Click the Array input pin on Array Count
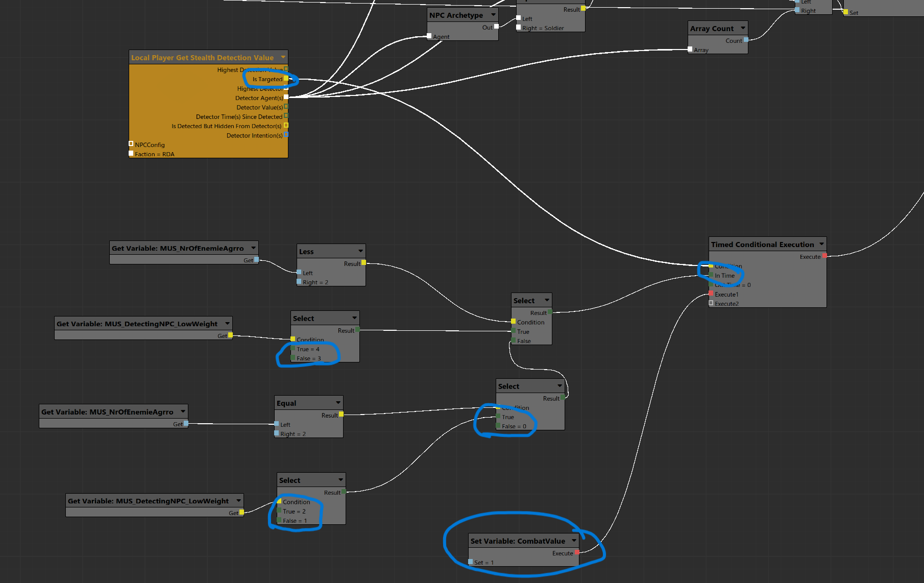This screenshot has height=583, width=924. (690, 50)
